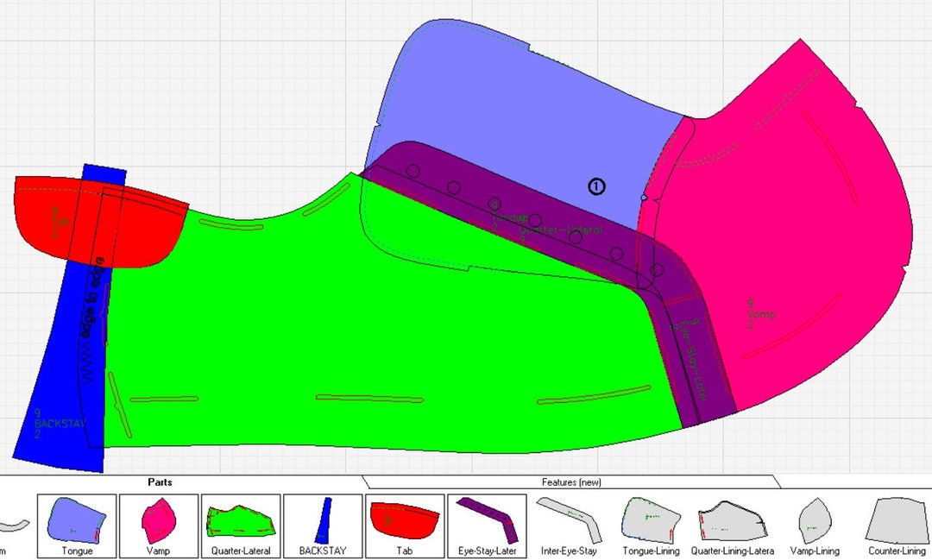Select the Tongue part in the Parts palette
The height and width of the screenshot is (560, 932).
tap(76, 521)
